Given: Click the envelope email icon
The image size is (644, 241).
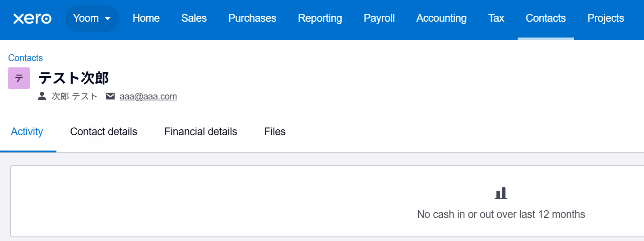Looking at the screenshot, I should point(110,96).
